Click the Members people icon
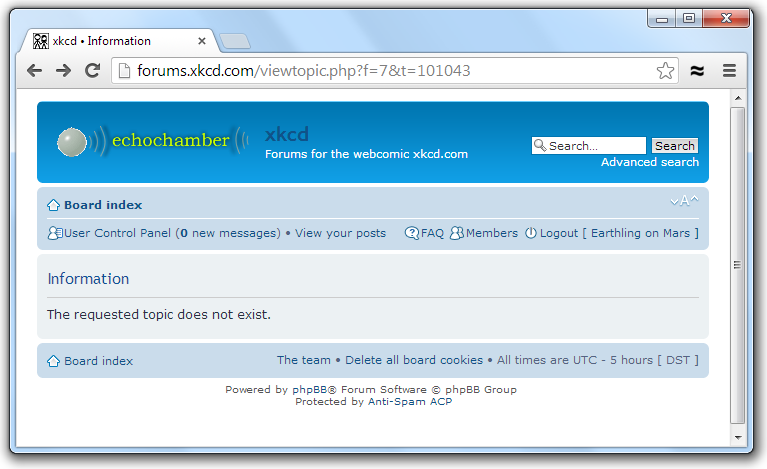 tap(456, 233)
